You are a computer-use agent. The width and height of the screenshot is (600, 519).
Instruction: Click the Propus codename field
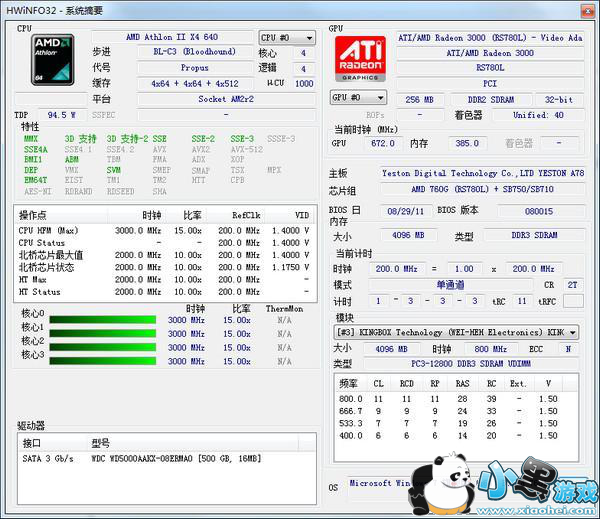[195, 68]
